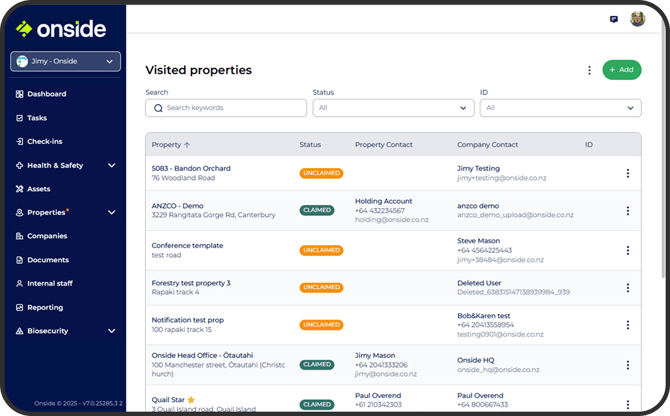Open the chat messages icon in header

coord(613,19)
